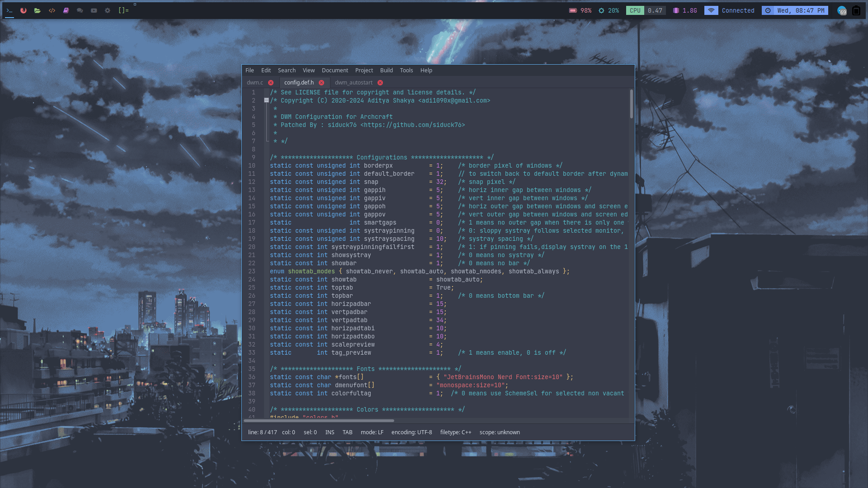This screenshot has width=868, height=488.
Task: Click the horizontal scrollbar in the editor
Action: pos(319,421)
